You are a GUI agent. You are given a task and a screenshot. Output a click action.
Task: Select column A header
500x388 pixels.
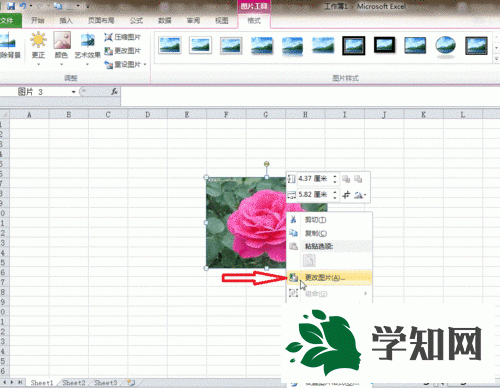click(x=29, y=115)
